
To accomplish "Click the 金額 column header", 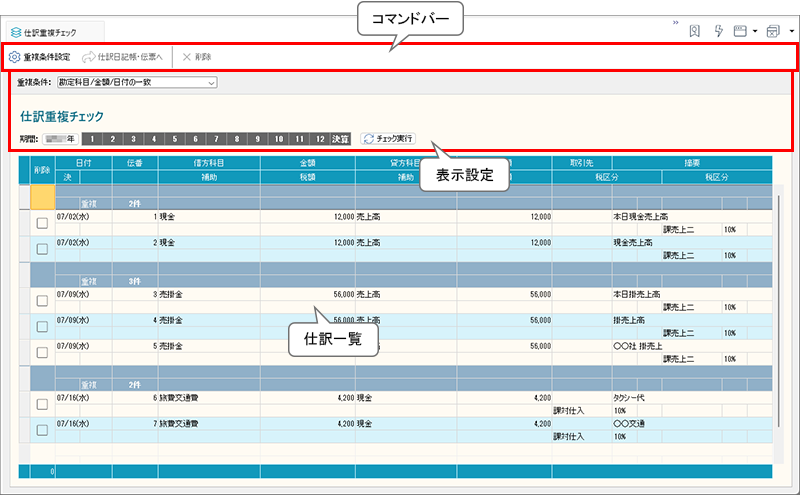I will [x=308, y=162].
